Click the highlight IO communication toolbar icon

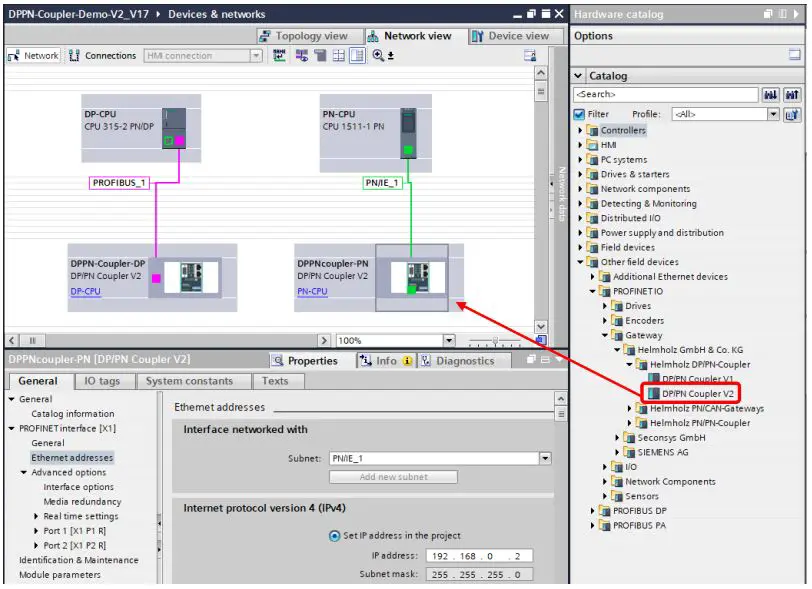tap(302, 55)
